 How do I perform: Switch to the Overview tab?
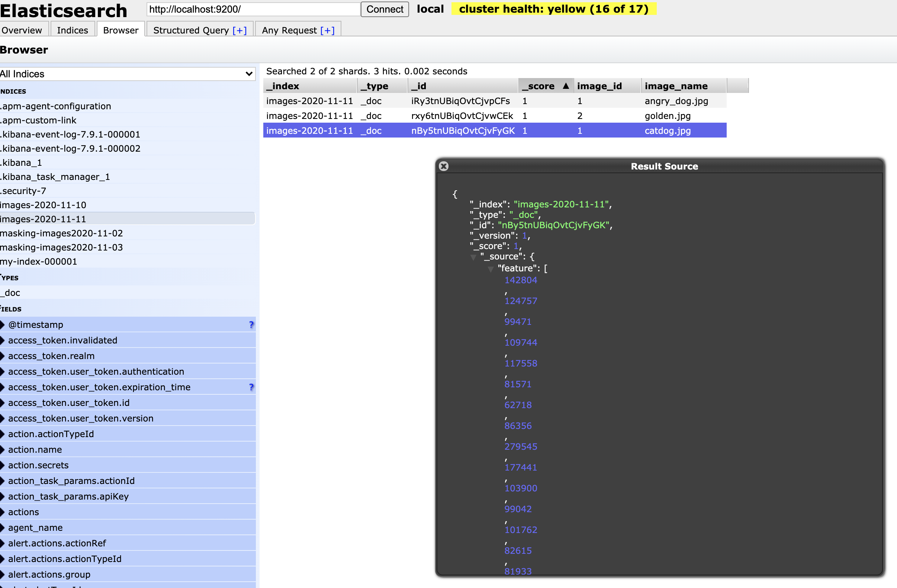(22, 30)
